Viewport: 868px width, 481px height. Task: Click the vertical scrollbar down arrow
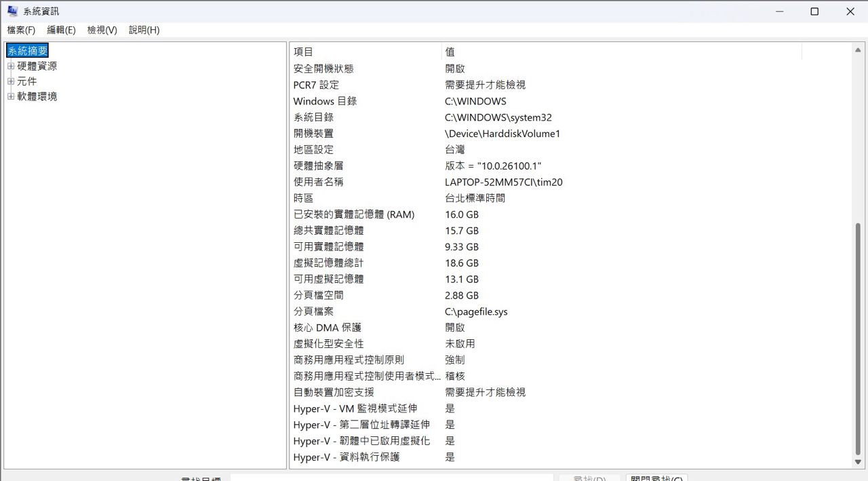pos(859,462)
